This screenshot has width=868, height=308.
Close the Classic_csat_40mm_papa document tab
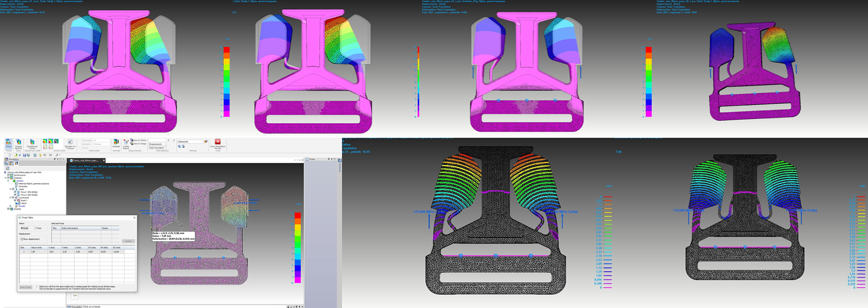coord(104,161)
